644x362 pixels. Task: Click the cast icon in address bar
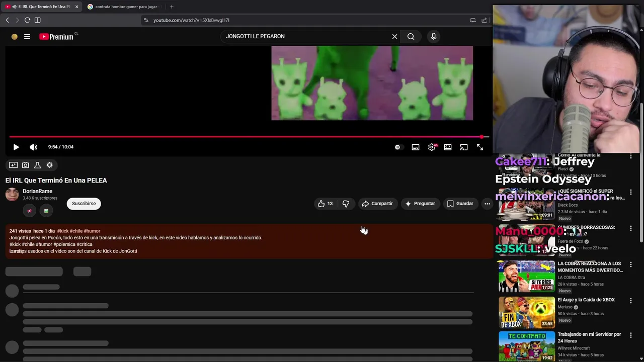point(473,20)
